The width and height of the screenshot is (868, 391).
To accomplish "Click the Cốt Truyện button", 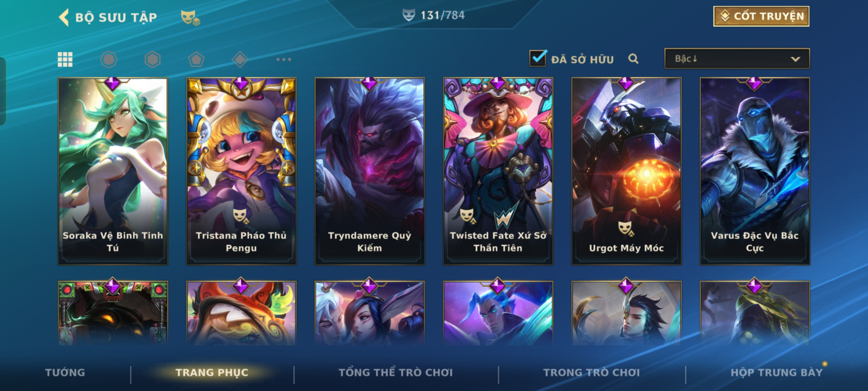I will (761, 16).
